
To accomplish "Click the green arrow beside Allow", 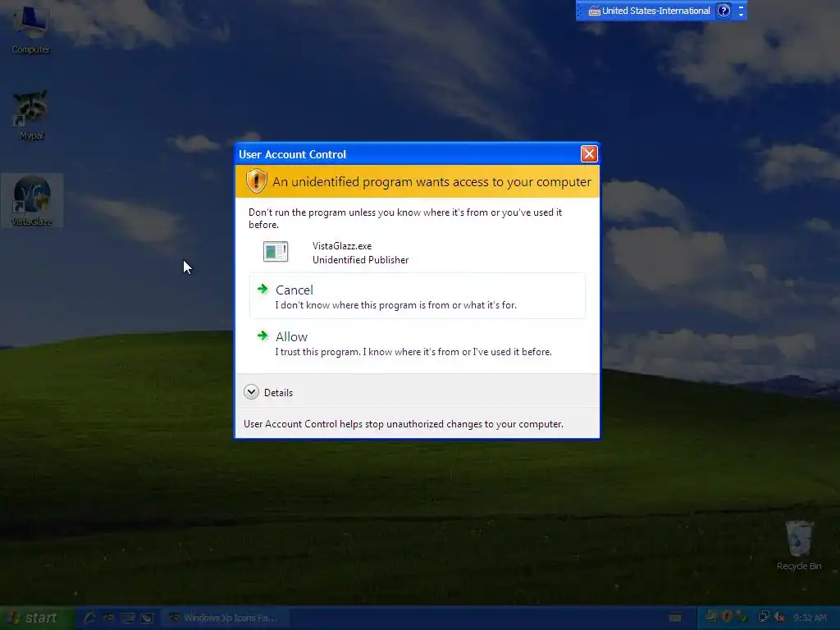I will (x=262, y=336).
